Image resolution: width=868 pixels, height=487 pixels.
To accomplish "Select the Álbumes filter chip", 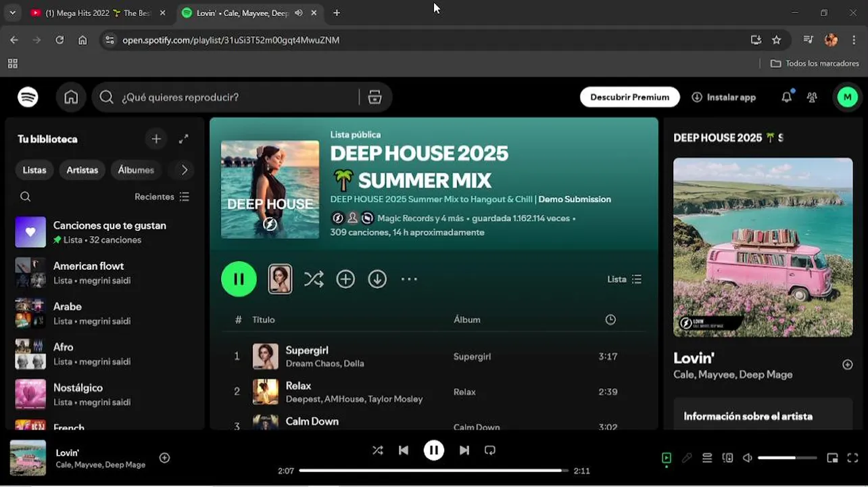I will tap(136, 170).
